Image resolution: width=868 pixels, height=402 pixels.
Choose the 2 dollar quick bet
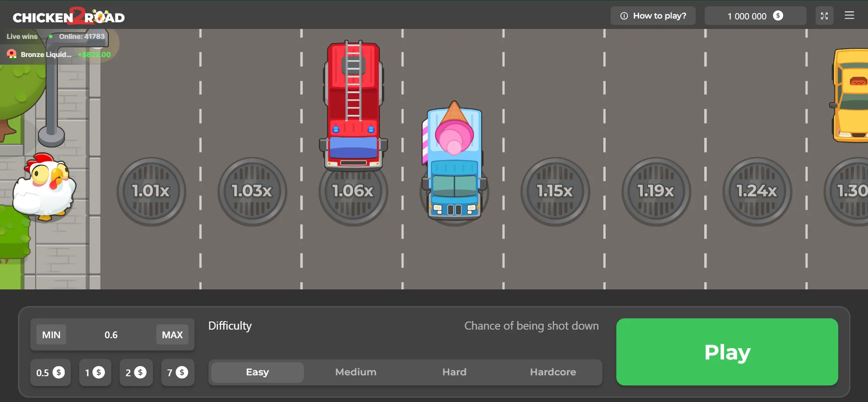click(x=136, y=373)
